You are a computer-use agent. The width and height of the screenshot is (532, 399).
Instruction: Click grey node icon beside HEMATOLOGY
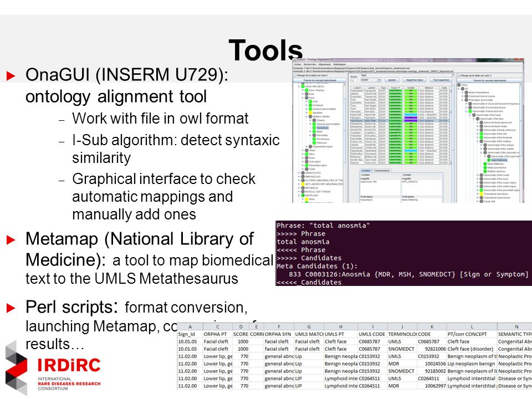[x=303, y=173]
